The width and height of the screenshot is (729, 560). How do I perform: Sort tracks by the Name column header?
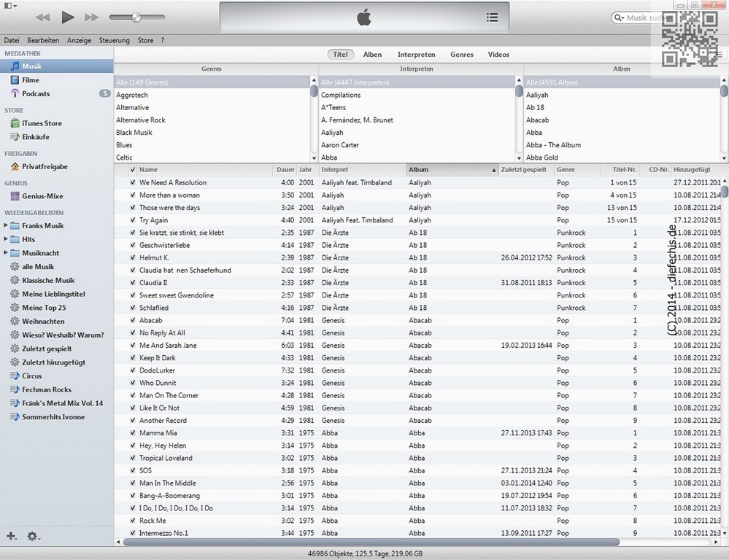click(x=204, y=170)
